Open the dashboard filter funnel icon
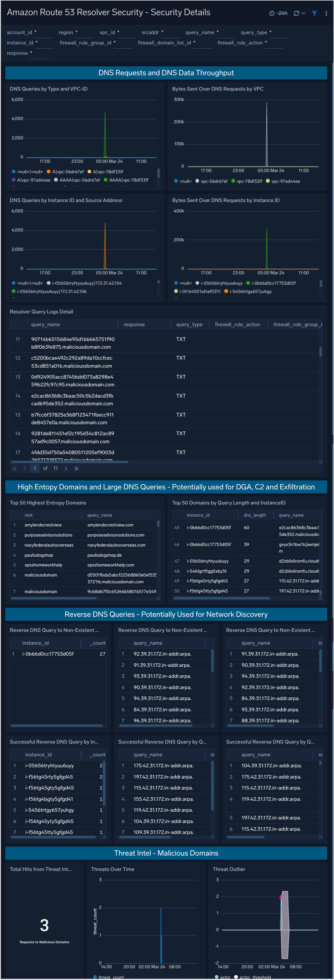The image size is (334, 980). [x=314, y=13]
